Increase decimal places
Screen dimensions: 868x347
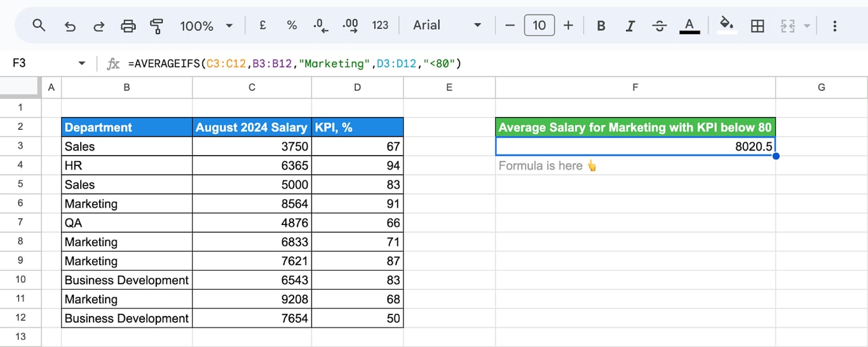(x=350, y=25)
